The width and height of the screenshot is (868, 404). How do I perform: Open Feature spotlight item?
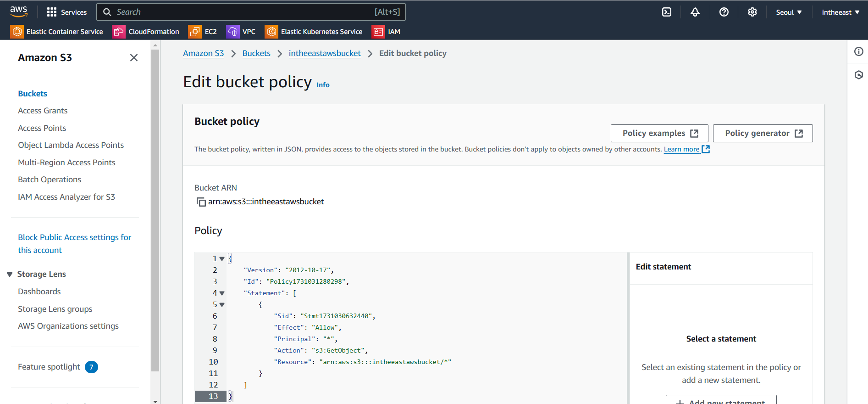(x=49, y=367)
